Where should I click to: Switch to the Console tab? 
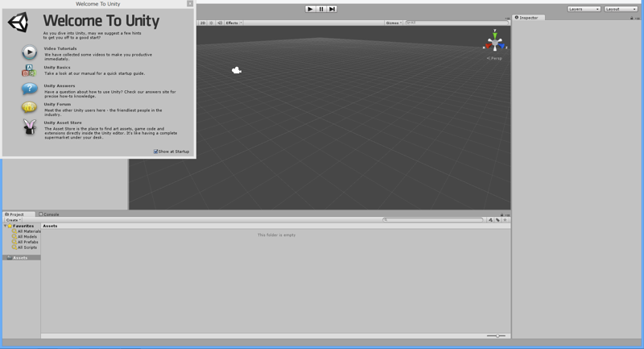click(49, 214)
